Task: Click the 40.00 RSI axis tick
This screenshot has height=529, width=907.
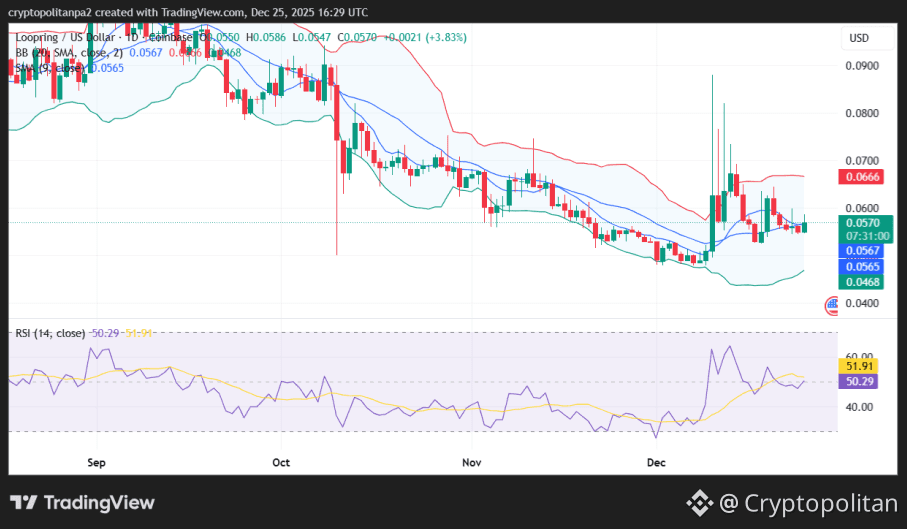Action: [860, 407]
